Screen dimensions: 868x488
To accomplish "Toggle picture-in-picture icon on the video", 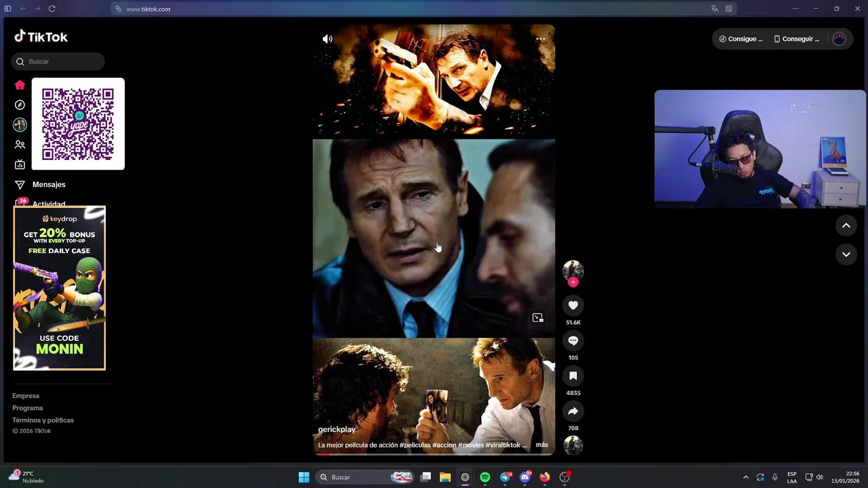I will click(538, 318).
